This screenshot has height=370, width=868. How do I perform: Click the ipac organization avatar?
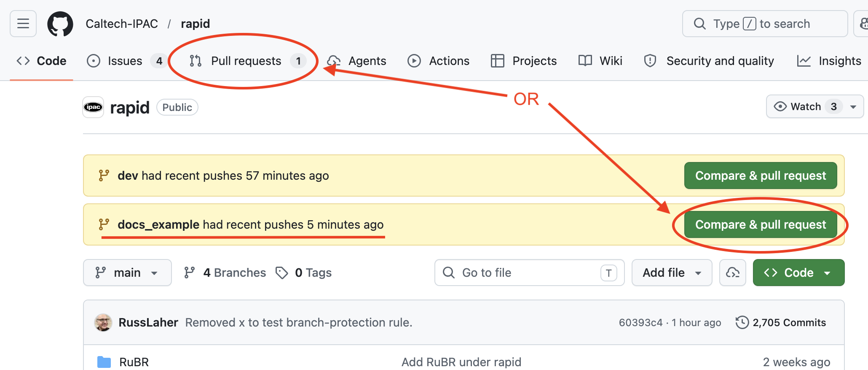93,107
